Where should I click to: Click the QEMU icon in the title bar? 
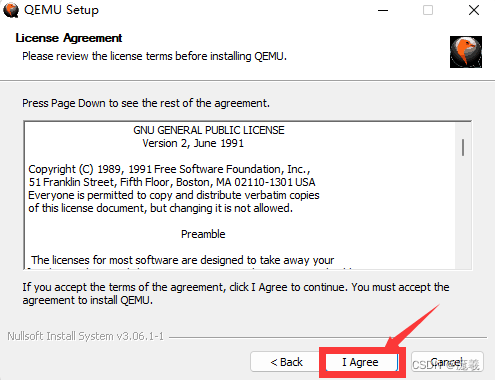pos(11,10)
